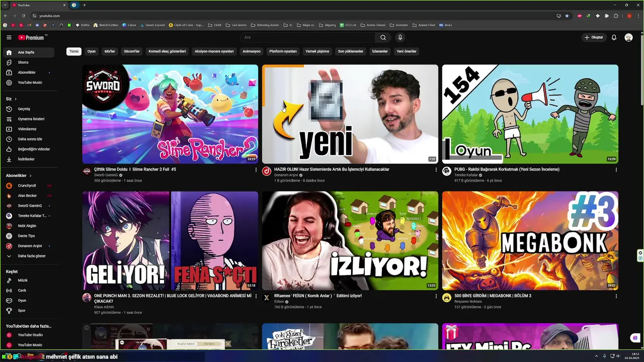Expand Daha fazla göster subscriptions
The width and height of the screenshot is (644, 362).
(30, 256)
